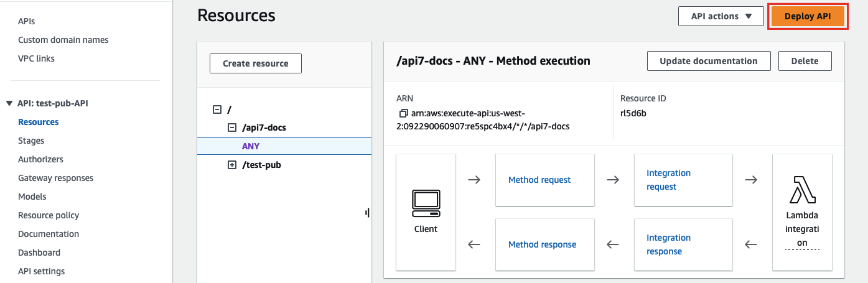
Task: Click Create resource button
Action: [256, 63]
